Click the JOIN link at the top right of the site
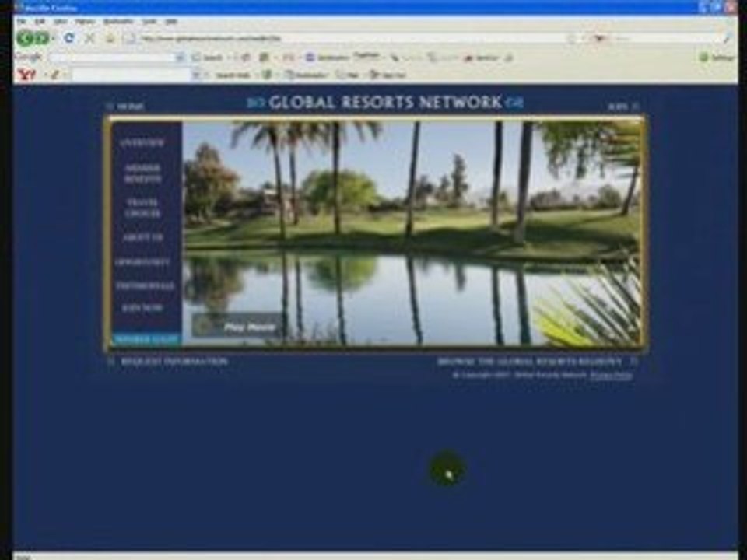The height and width of the screenshot is (560, 747). click(x=618, y=107)
